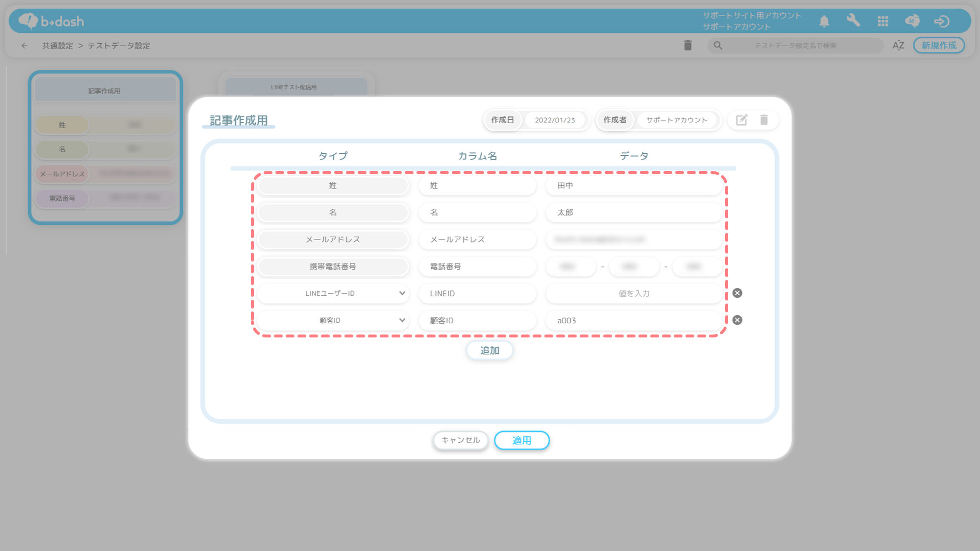The width and height of the screenshot is (980, 551).
Task: Click the 適用 button
Action: point(522,440)
